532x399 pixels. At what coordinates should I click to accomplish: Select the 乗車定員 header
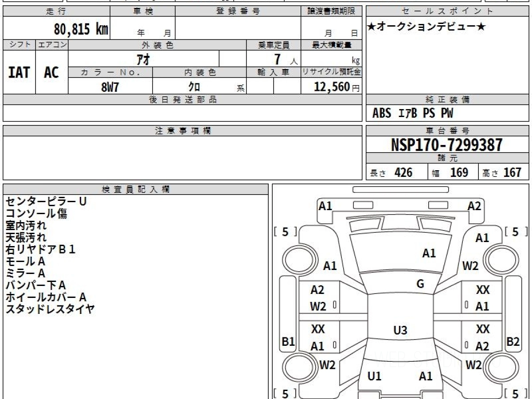pyautogui.click(x=274, y=45)
